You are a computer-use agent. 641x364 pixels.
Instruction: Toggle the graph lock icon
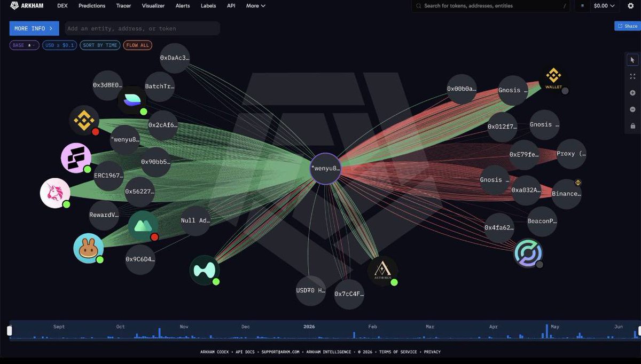(633, 126)
